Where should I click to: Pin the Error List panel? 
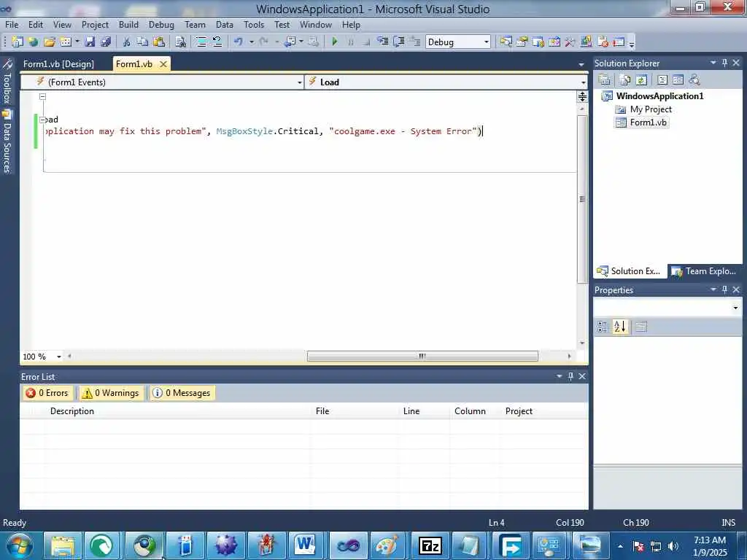click(x=570, y=376)
